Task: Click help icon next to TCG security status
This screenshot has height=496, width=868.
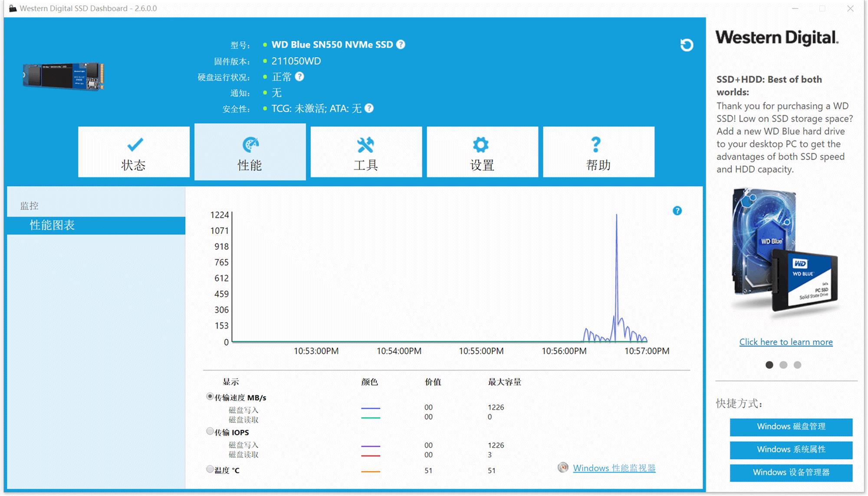Action: (369, 108)
